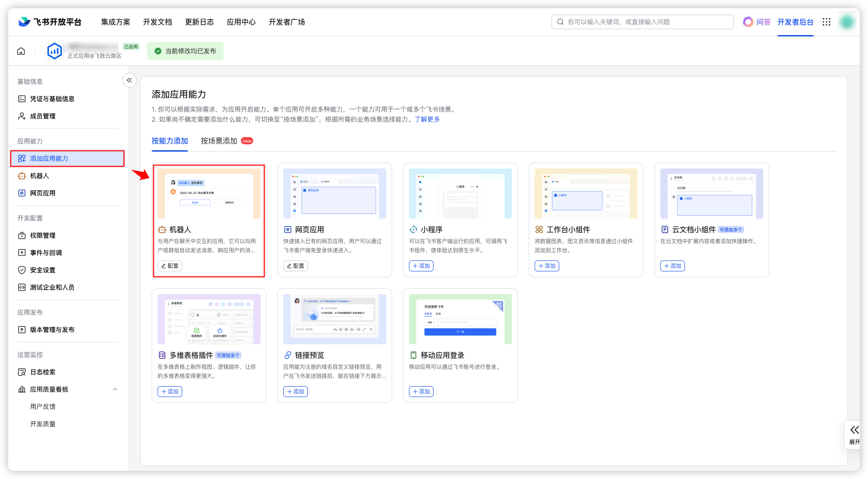
Task: Open the home icon in breadcrumb bar
Action: 21,51
